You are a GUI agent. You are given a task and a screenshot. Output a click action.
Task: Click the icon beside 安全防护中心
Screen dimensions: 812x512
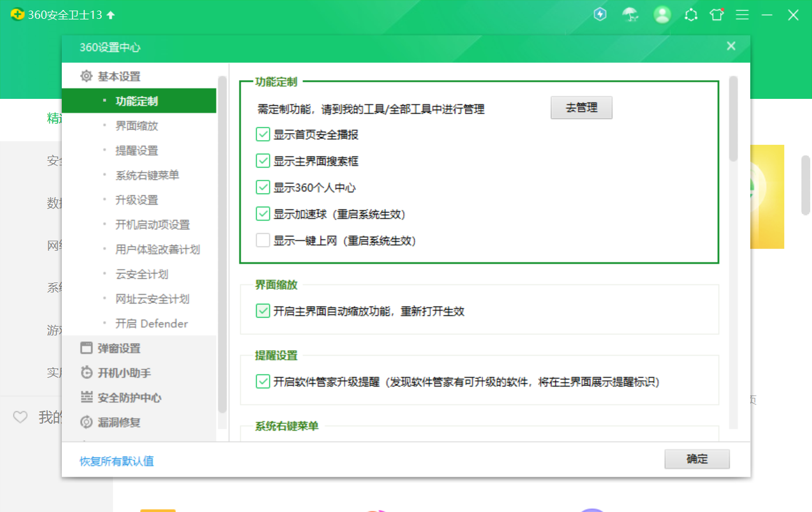[x=86, y=397]
